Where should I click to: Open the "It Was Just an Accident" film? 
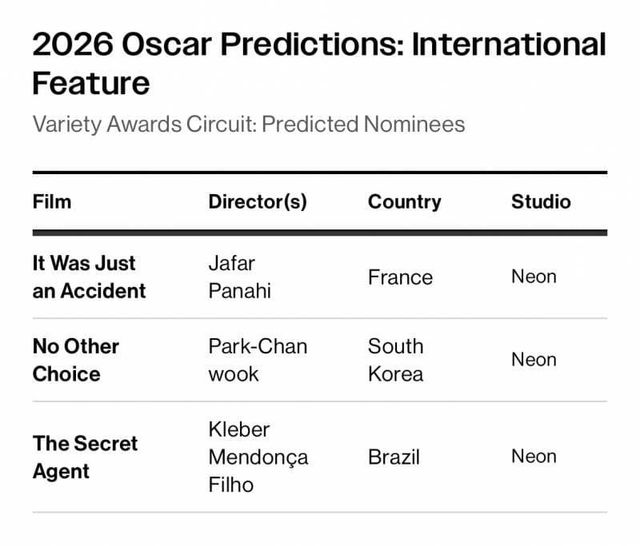(89, 277)
